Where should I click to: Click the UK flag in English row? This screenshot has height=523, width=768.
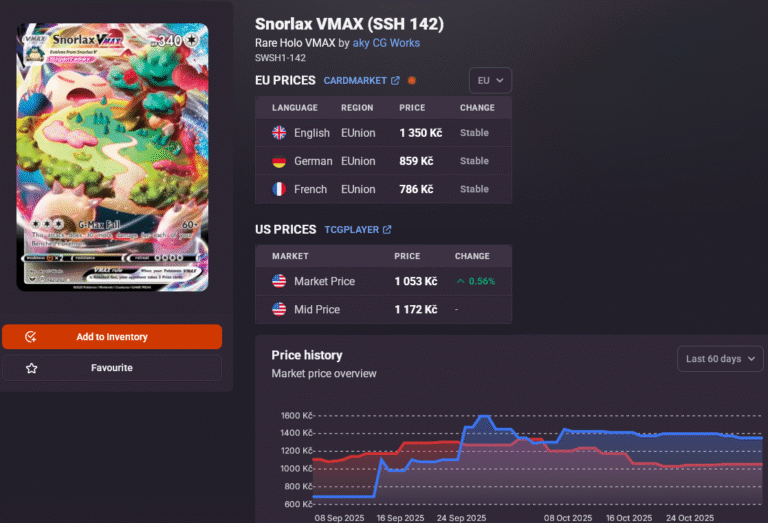279,133
